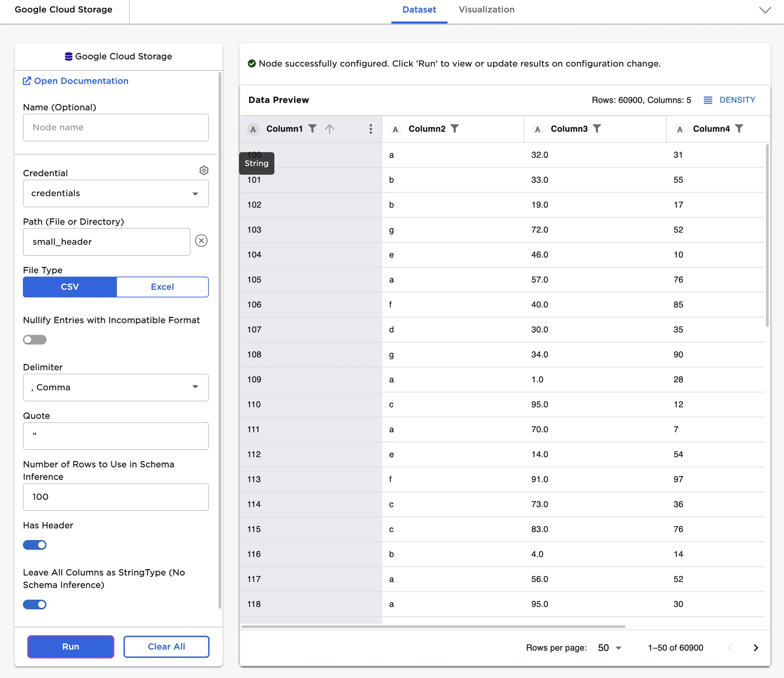Click the Column1 sort ascending arrow
This screenshot has width=784, height=678.
point(329,129)
